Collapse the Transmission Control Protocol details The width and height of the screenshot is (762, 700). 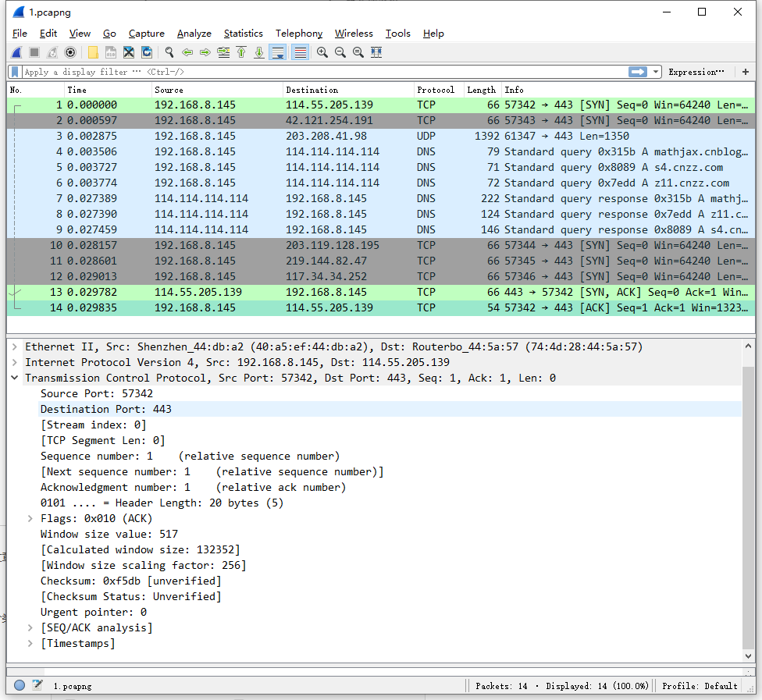click(x=15, y=377)
